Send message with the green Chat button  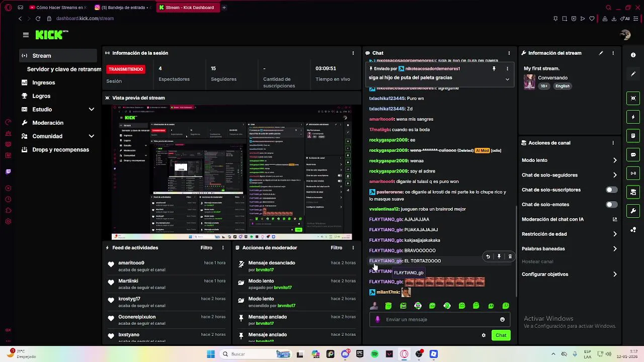click(501, 335)
